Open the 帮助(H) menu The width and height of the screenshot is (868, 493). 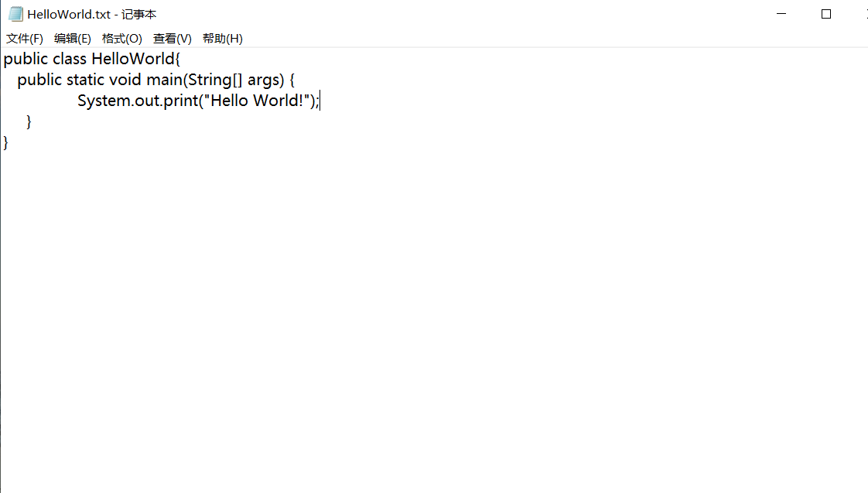pyautogui.click(x=223, y=38)
